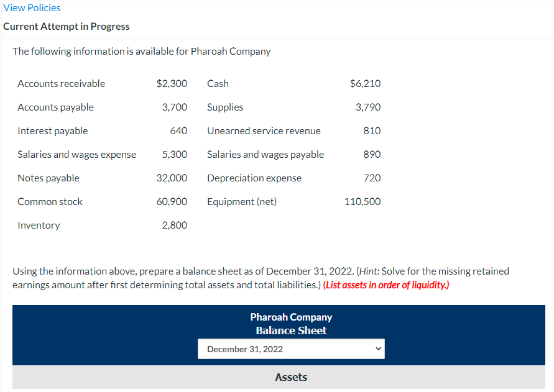Screen dimensions: 554x392
Task: Expand the balance sheet date selector chevron
Action: [377, 349]
